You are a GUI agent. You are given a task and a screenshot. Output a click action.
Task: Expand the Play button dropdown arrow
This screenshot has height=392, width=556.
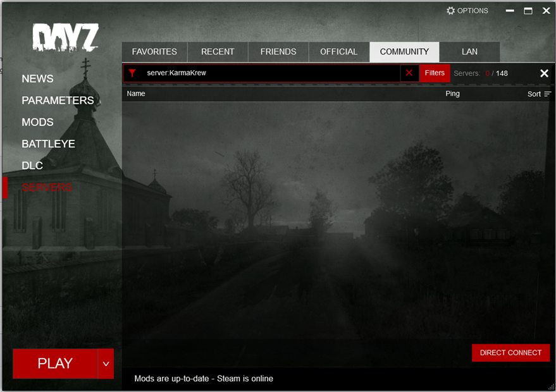106,364
